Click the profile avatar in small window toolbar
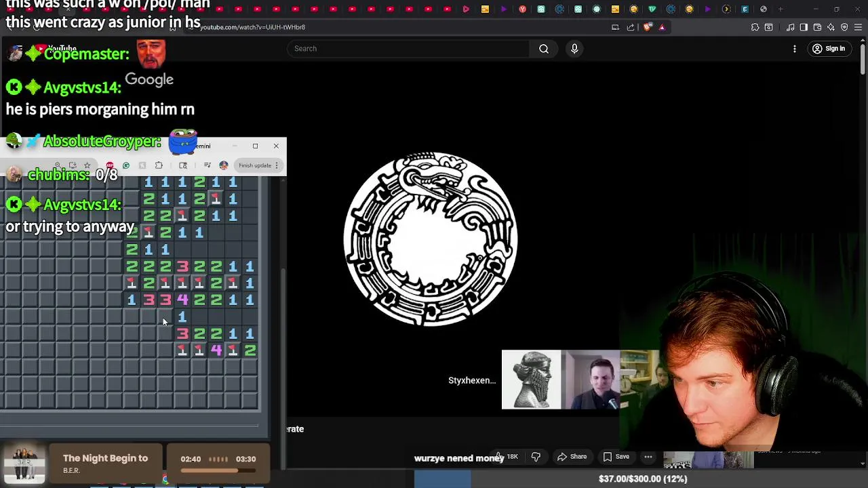This screenshot has width=868, height=488. click(x=224, y=165)
